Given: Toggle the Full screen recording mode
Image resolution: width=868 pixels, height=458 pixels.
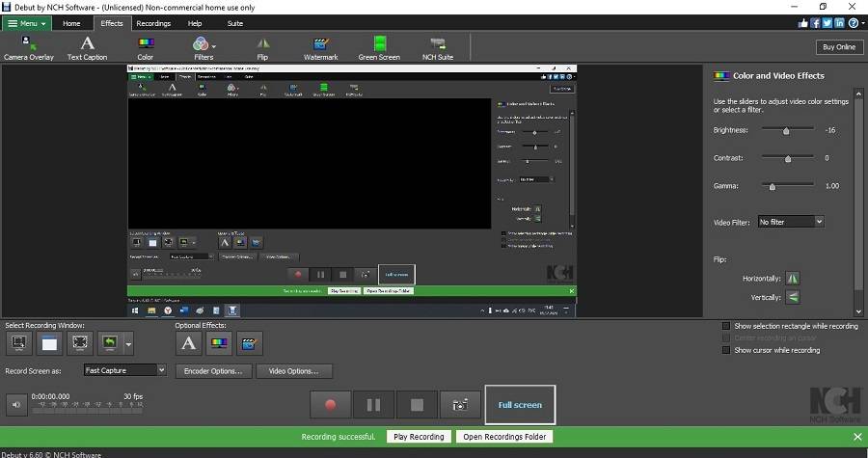Looking at the screenshot, I should click(520, 405).
